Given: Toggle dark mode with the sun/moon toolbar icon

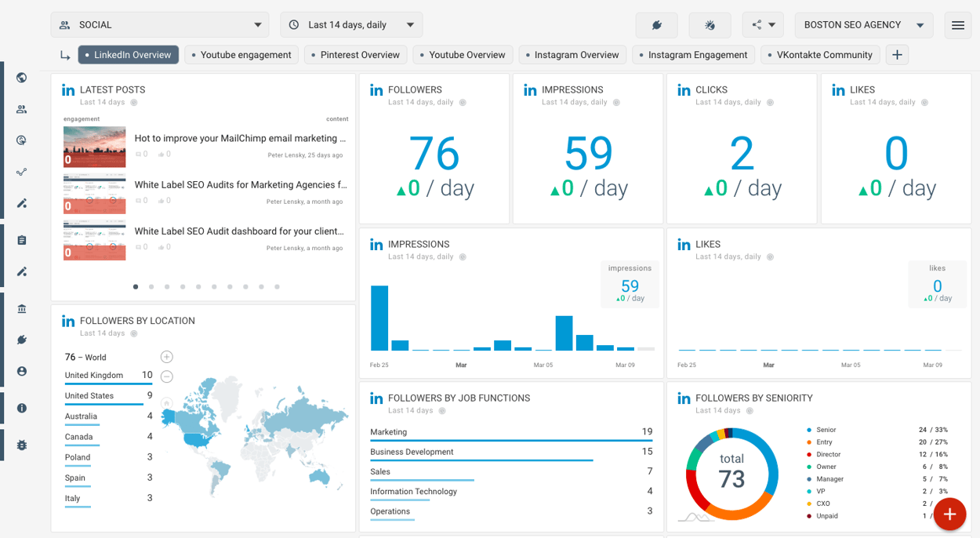Looking at the screenshot, I should tap(710, 24).
